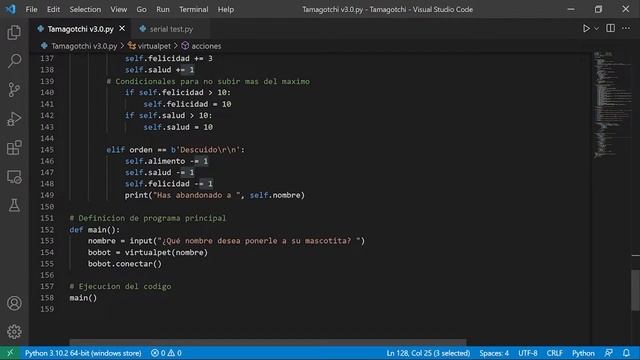640x360 pixels.
Task: Open the View menu
Action: [x=118, y=9]
